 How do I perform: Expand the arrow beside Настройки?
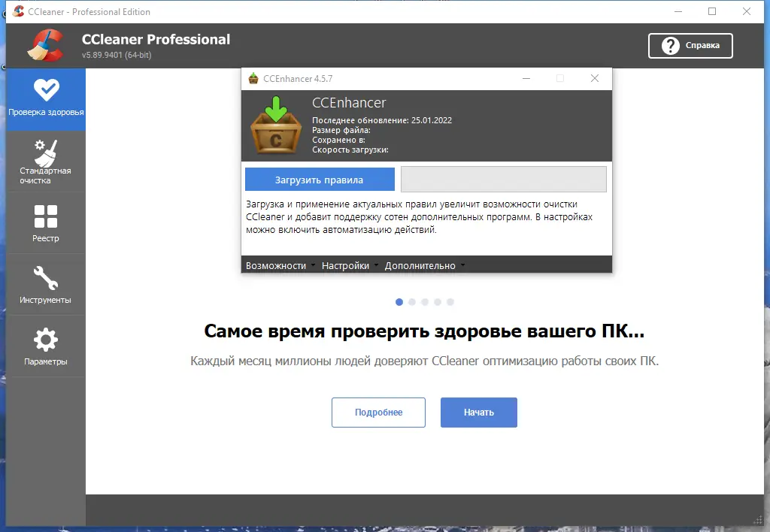click(375, 266)
